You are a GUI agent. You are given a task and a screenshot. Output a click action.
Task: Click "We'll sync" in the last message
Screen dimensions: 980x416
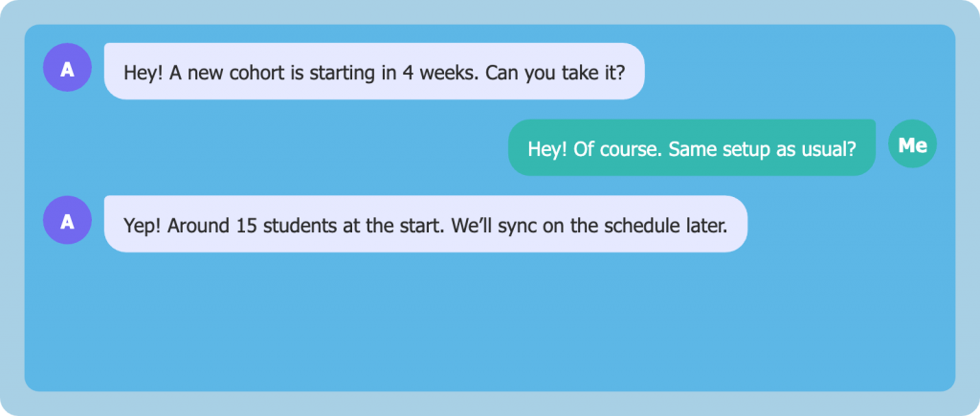[x=493, y=225]
